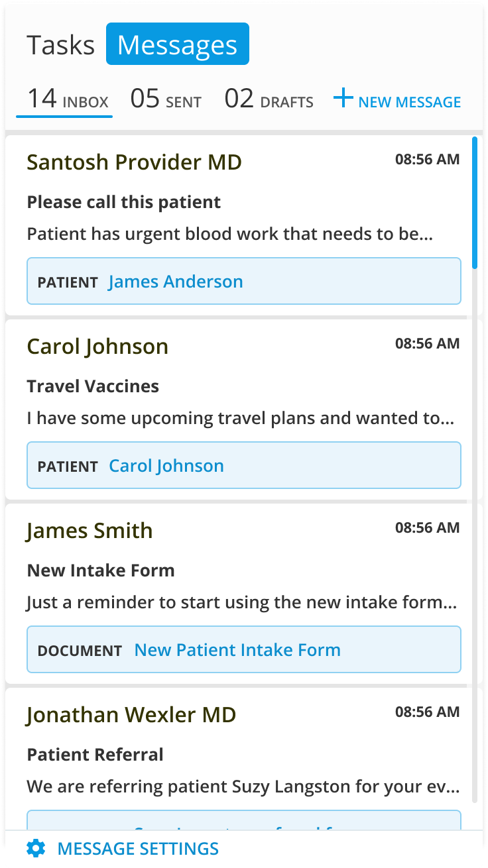Screen dimensions: 488x868
Task: Open patient link James Anderson
Action: [x=176, y=282]
